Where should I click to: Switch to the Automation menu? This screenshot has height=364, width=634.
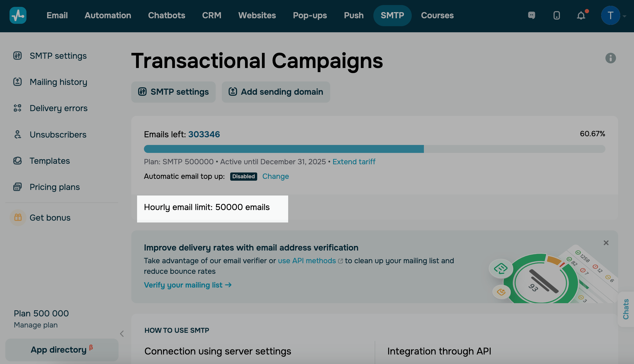tap(108, 15)
